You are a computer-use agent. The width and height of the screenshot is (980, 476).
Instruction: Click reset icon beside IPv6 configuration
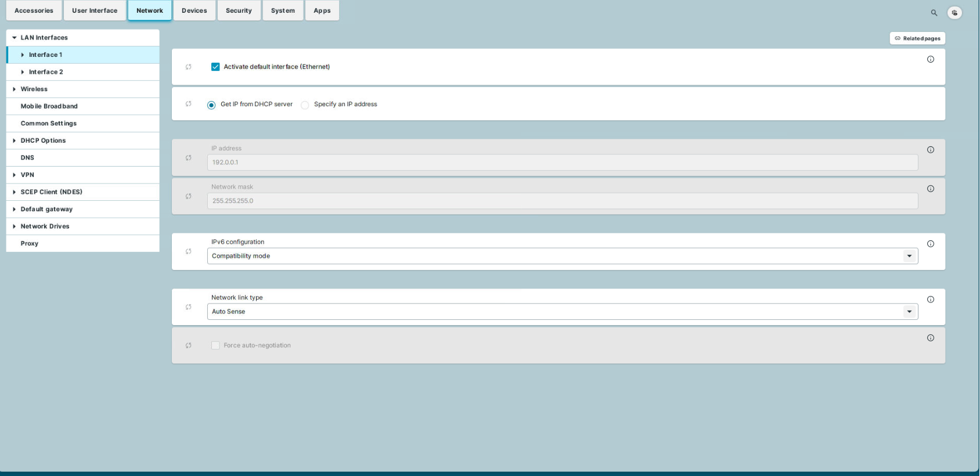click(x=189, y=251)
